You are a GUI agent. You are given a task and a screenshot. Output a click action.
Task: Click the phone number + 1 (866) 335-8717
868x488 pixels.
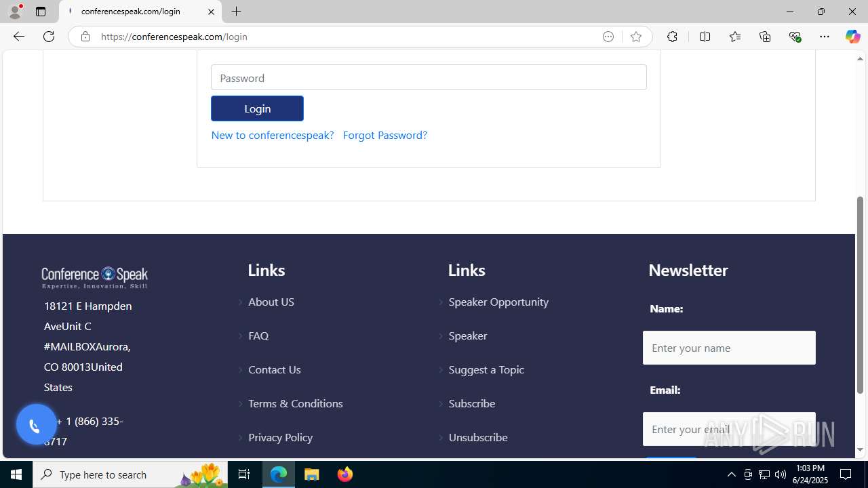click(84, 431)
